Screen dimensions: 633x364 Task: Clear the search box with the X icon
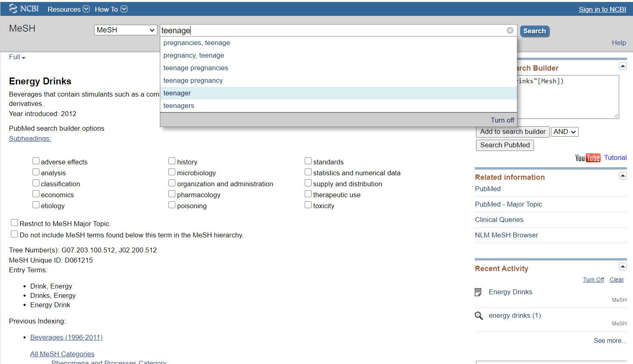[x=510, y=30]
